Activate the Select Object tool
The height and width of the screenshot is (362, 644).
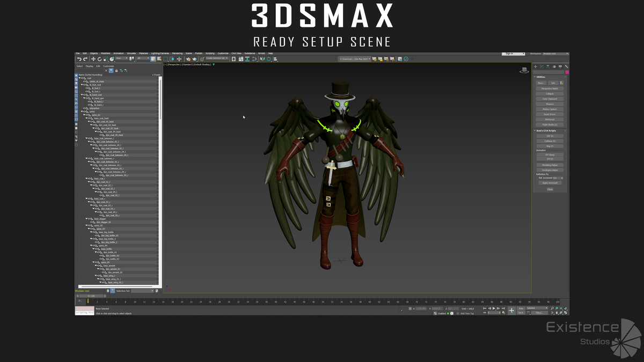point(153,59)
